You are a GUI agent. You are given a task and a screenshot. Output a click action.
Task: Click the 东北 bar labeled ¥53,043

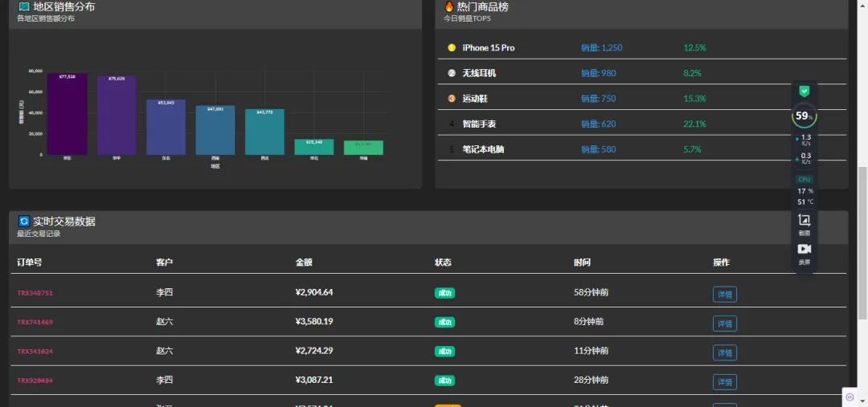(x=166, y=127)
